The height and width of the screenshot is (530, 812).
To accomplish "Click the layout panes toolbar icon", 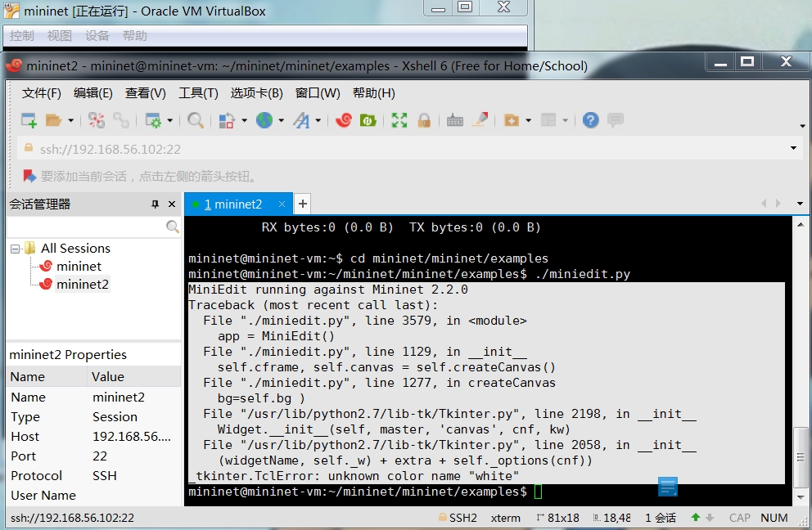I will [548, 120].
